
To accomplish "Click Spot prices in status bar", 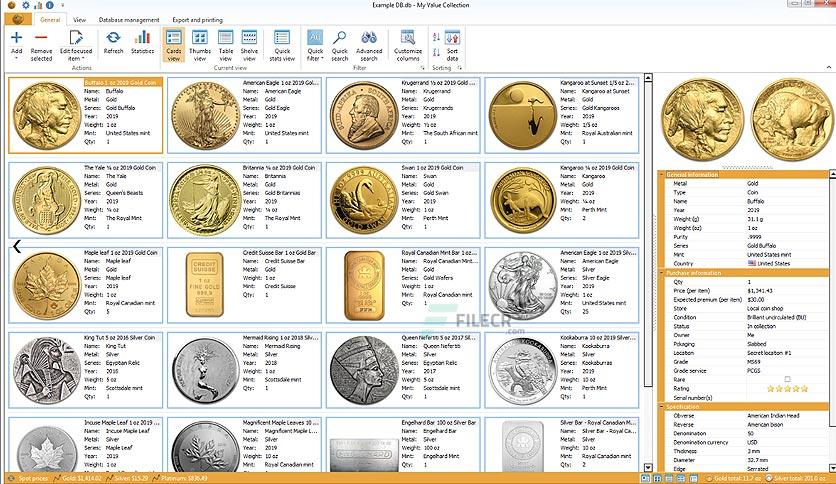I will pos(33,479).
